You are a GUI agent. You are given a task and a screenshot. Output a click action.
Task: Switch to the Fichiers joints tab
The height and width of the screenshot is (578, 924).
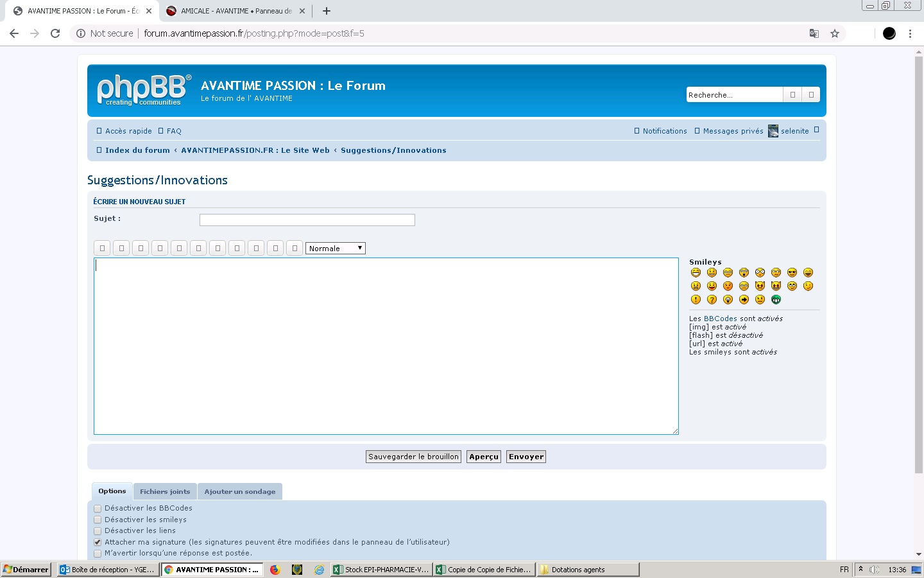165,492
